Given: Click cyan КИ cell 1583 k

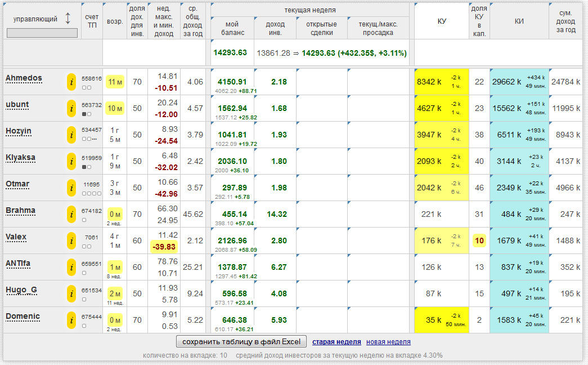Looking at the screenshot, I should tap(519, 320).
